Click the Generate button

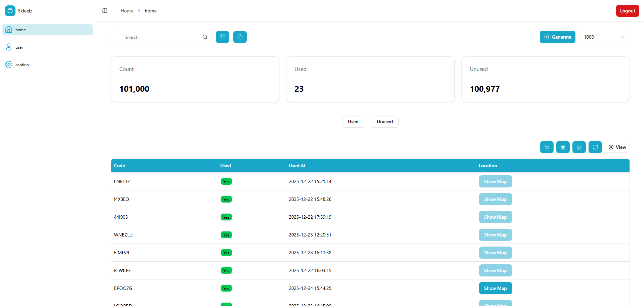pyautogui.click(x=557, y=37)
